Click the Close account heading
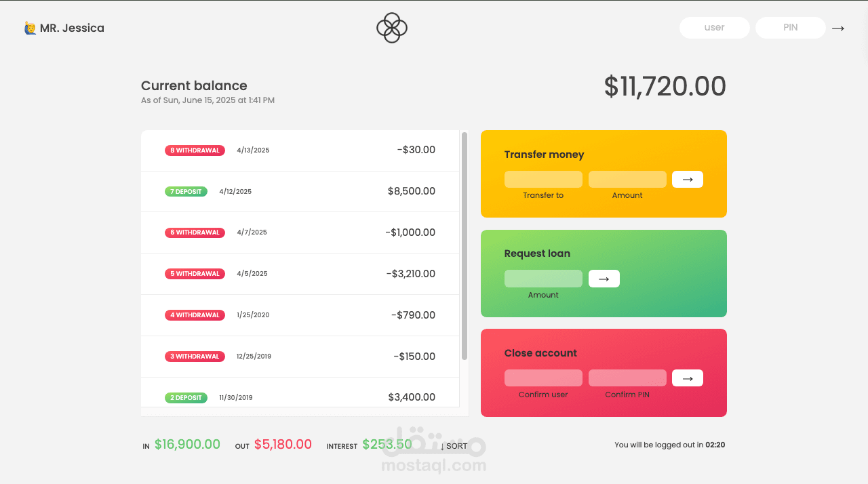 (x=540, y=353)
